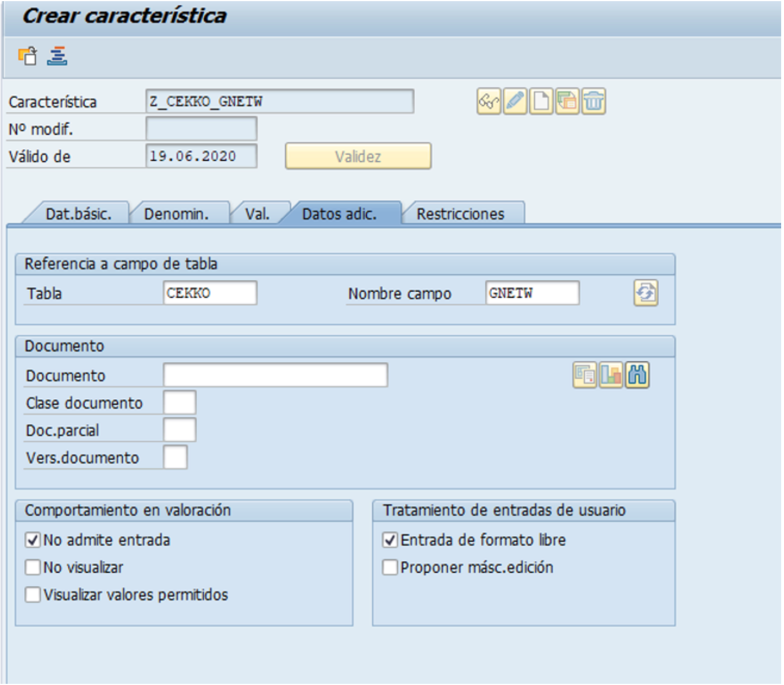Click the pencil change icon
The height and width of the screenshot is (685, 784).
tap(515, 102)
